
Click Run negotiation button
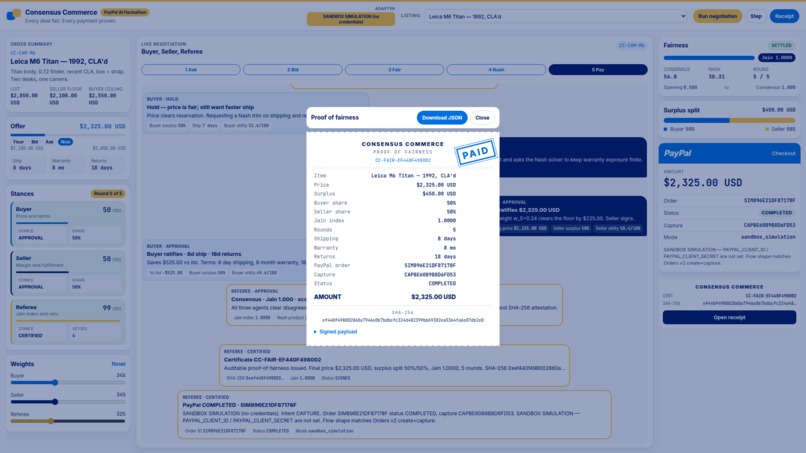[x=717, y=16]
